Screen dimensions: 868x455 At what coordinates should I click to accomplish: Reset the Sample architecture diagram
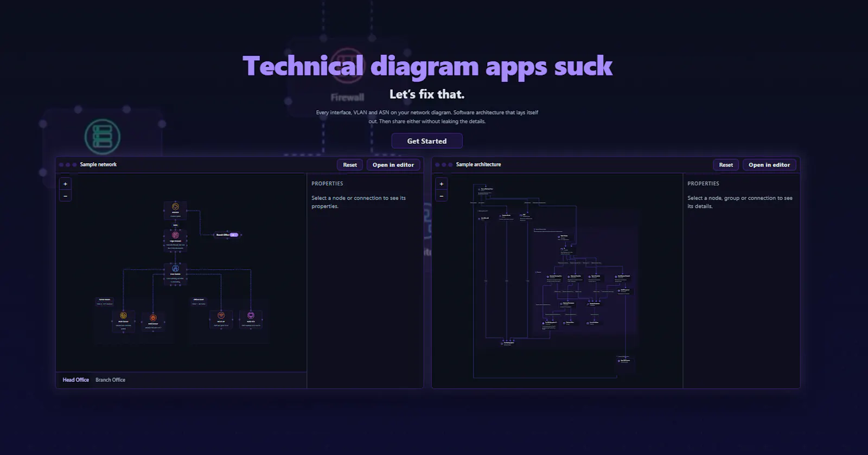[x=726, y=165]
